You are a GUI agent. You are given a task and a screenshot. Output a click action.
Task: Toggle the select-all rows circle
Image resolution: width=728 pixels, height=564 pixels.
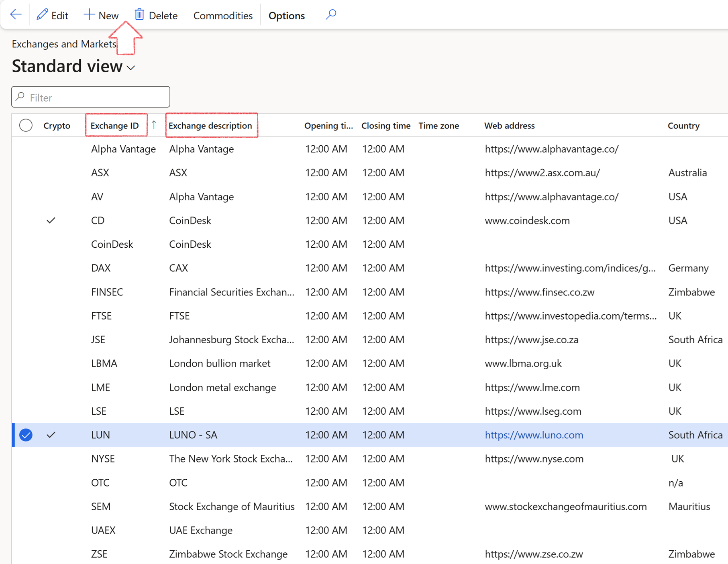click(x=26, y=126)
